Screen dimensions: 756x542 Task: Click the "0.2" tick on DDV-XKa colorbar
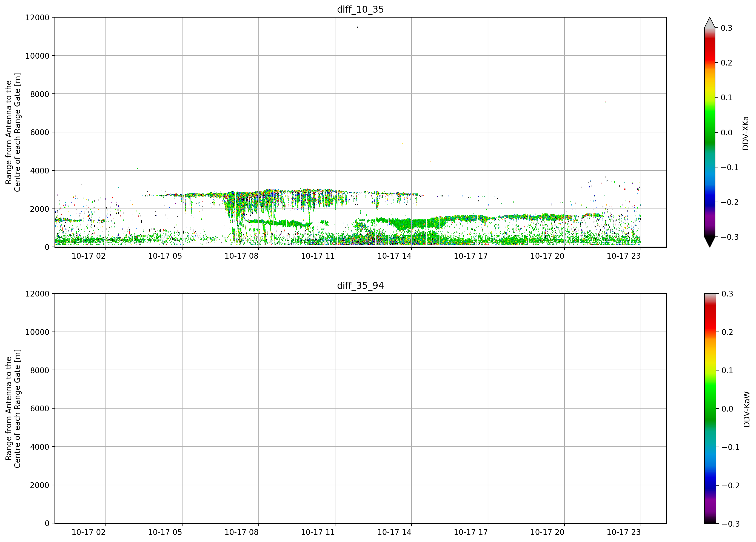(727, 63)
